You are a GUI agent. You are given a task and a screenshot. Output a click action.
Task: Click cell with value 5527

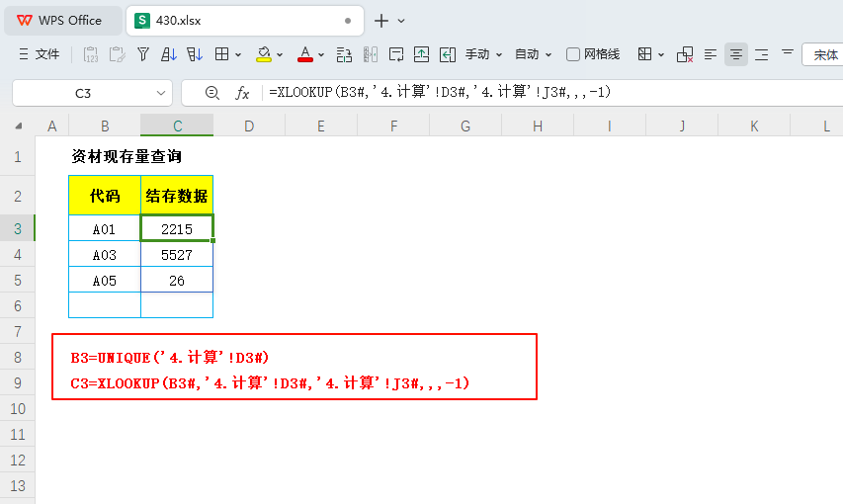pyautogui.click(x=177, y=254)
